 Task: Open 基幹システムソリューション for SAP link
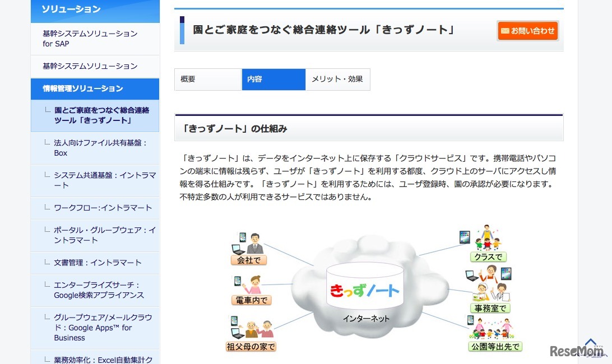95,39
